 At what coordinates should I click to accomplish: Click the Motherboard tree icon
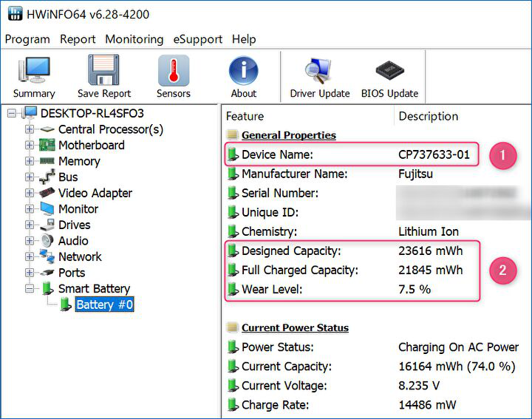[47, 145]
